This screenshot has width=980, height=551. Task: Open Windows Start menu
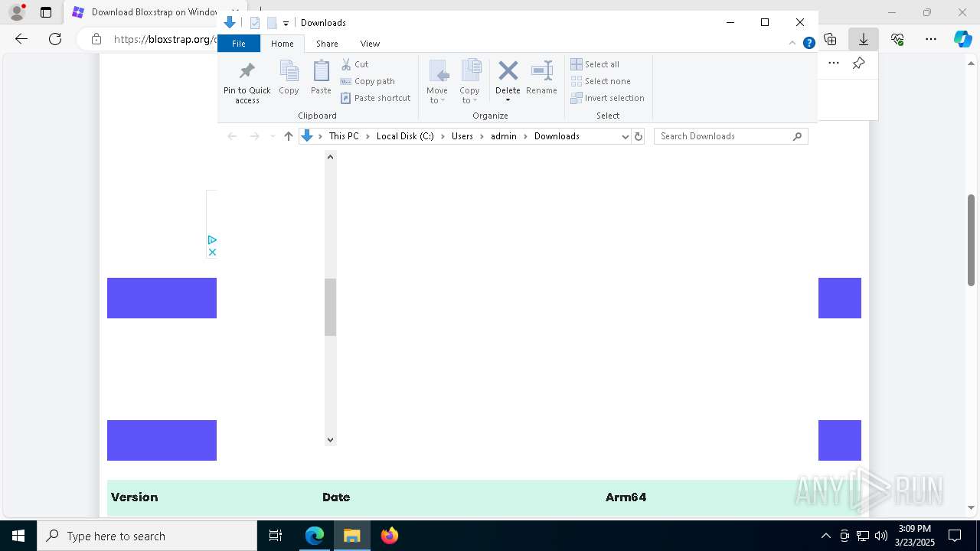(x=18, y=536)
